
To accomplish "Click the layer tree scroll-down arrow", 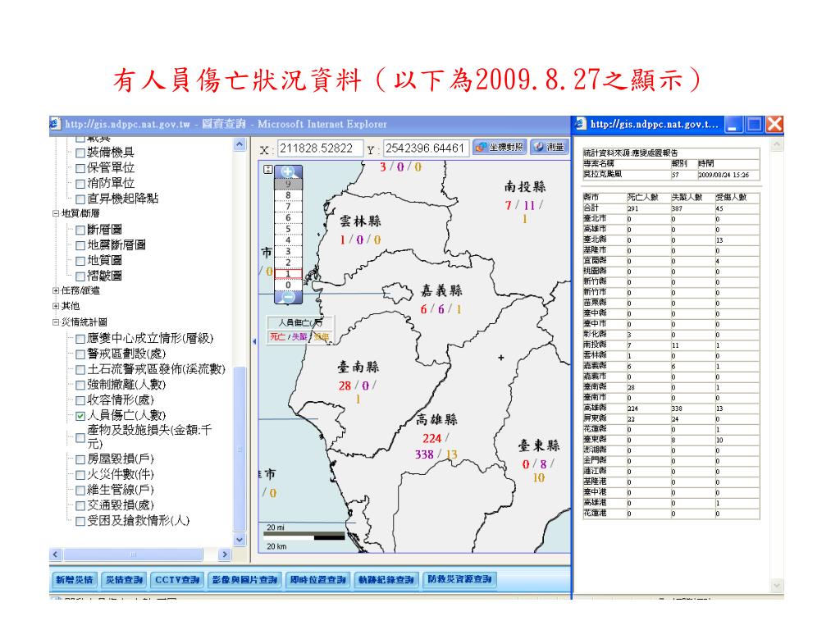I will tap(240, 540).
